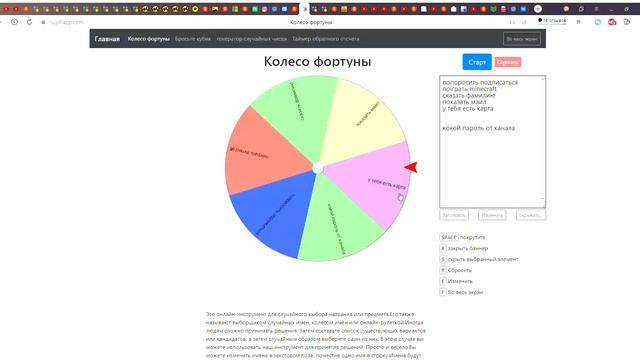
Task: Open генератор случайных чисел page
Action: point(251,39)
